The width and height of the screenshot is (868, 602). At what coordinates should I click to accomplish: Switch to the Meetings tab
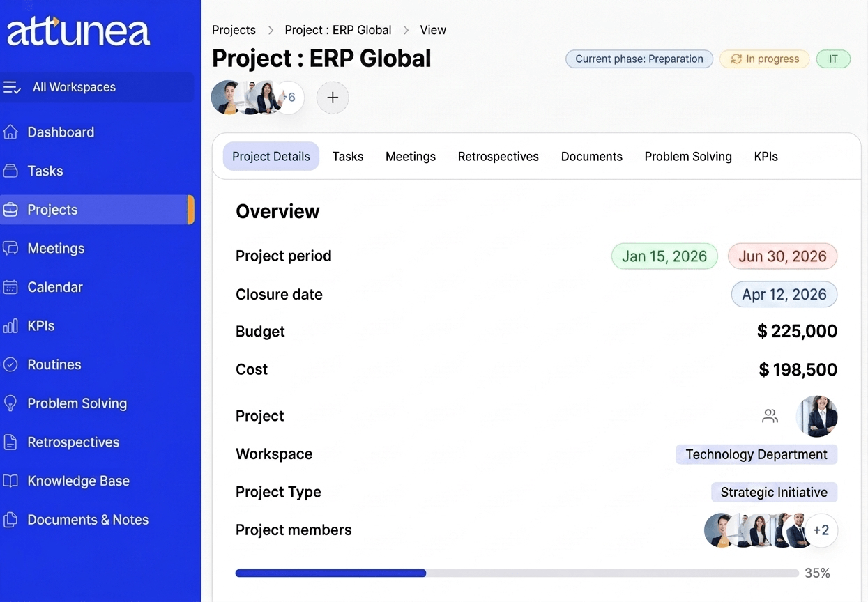point(411,157)
